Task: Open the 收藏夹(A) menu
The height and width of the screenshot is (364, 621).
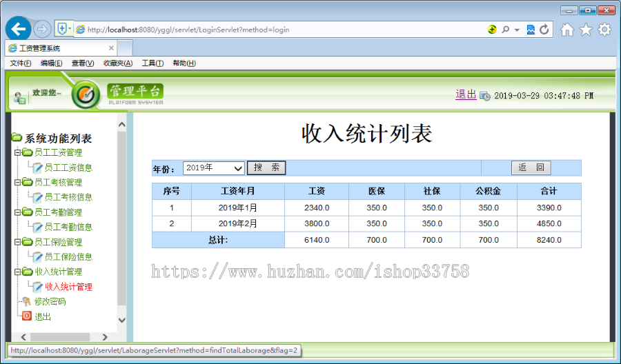Action: point(117,63)
